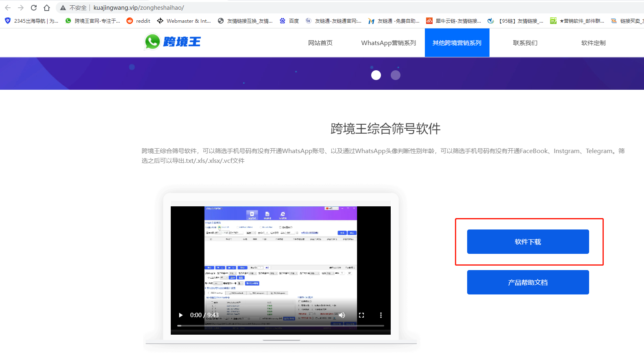
Task: Play the demo video
Action: [181, 315]
